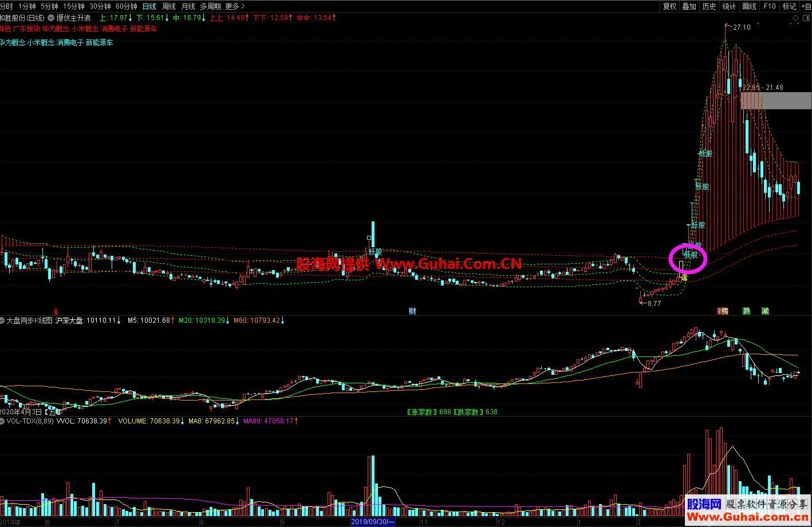The image size is (812, 527).
Task: Expand the 更多 periods menu
Action: pyautogui.click(x=235, y=6)
